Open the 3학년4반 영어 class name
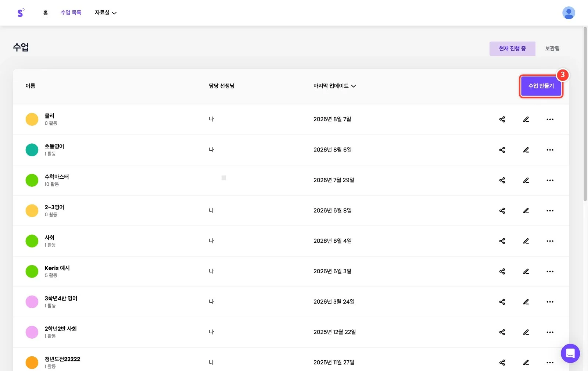 [x=61, y=298]
